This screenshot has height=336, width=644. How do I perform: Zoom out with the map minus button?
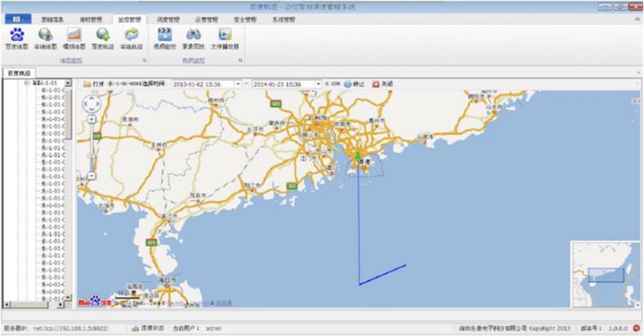(x=91, y=175)
